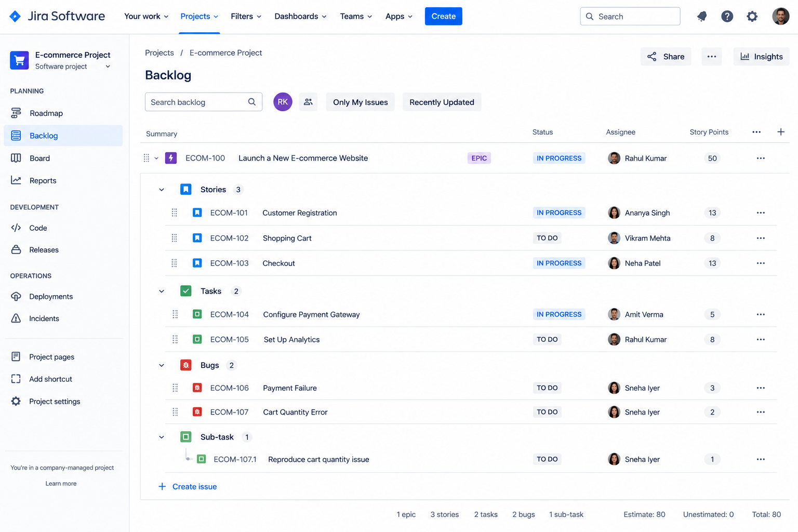Click the Story Points column header
This screenshot has height=532, width=798.
click(x=709, y=132)
